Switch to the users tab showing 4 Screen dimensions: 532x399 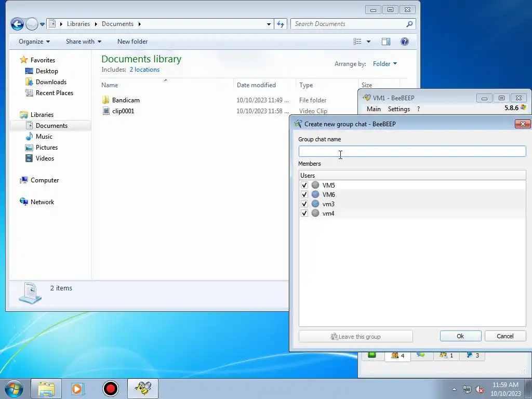(397, 355)
